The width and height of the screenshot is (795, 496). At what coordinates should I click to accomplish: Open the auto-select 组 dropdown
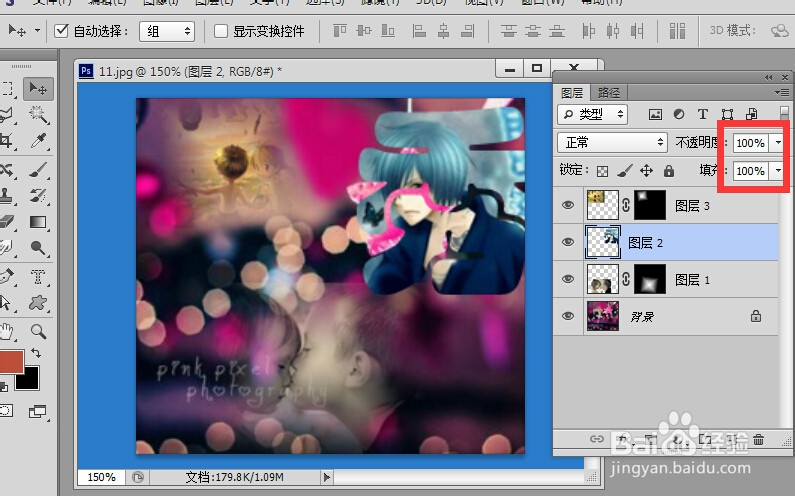167,31
